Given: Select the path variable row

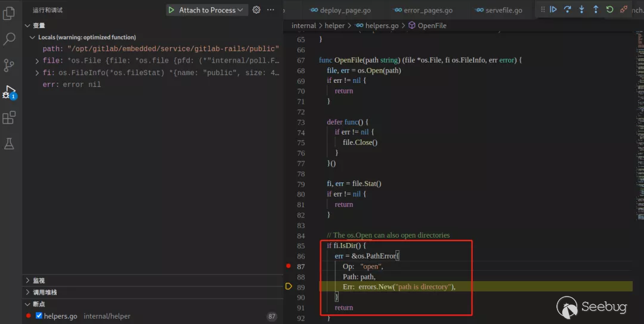Looking at the screenshot, I should point(153,49).
